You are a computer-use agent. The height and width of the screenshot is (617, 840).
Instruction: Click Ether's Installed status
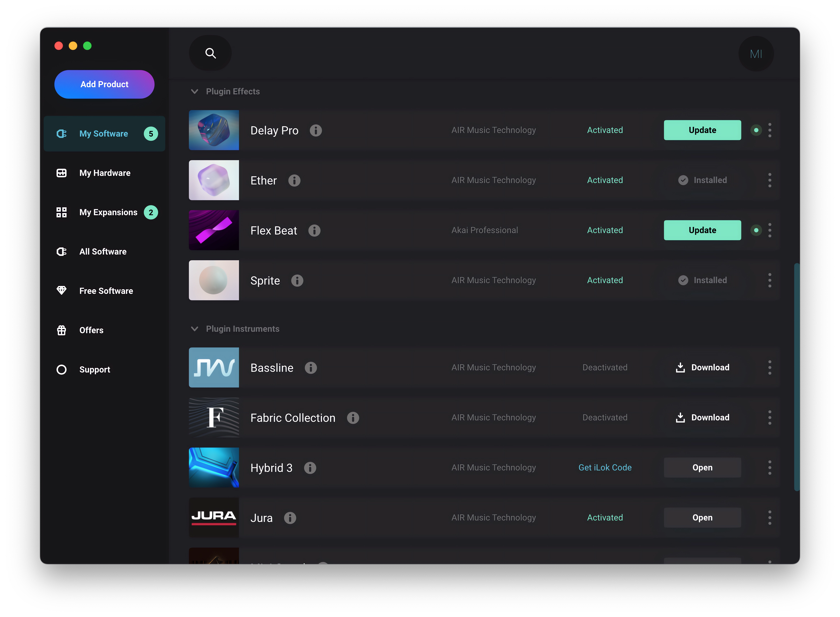point(702,180)
